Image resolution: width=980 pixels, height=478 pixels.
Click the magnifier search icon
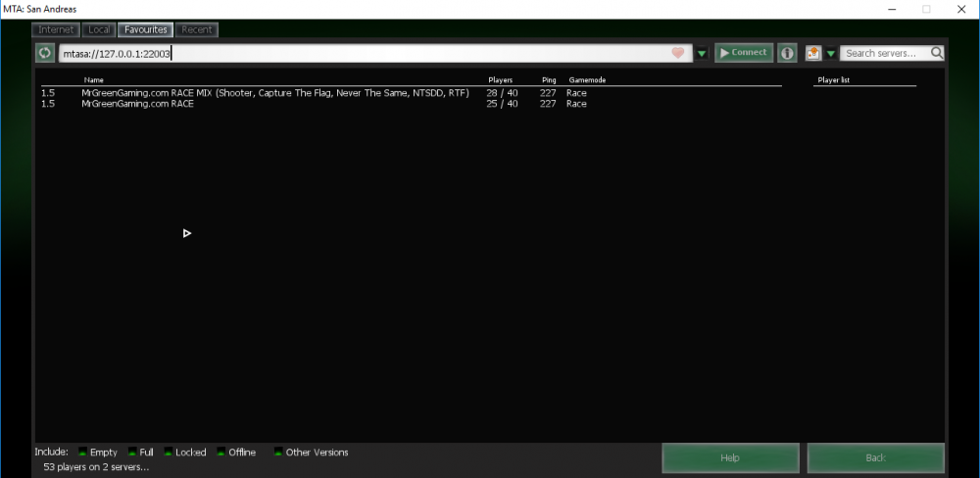936,53
